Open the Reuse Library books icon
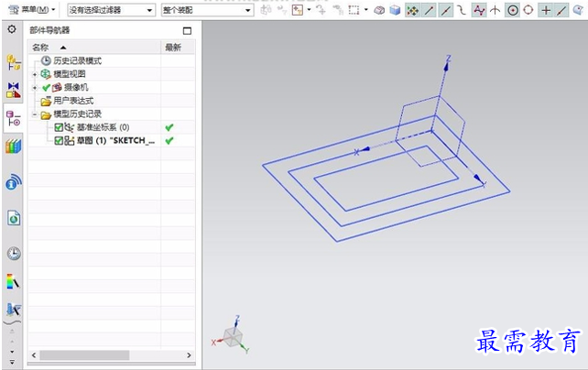This screenshot has height=370, width=588. [x=14, y=147]
